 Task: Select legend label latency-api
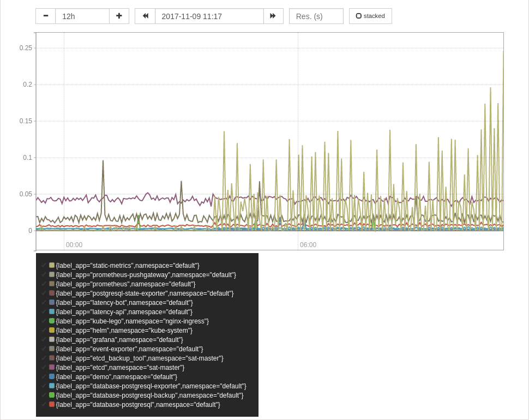pyautogui.click(x=124, y=312)
